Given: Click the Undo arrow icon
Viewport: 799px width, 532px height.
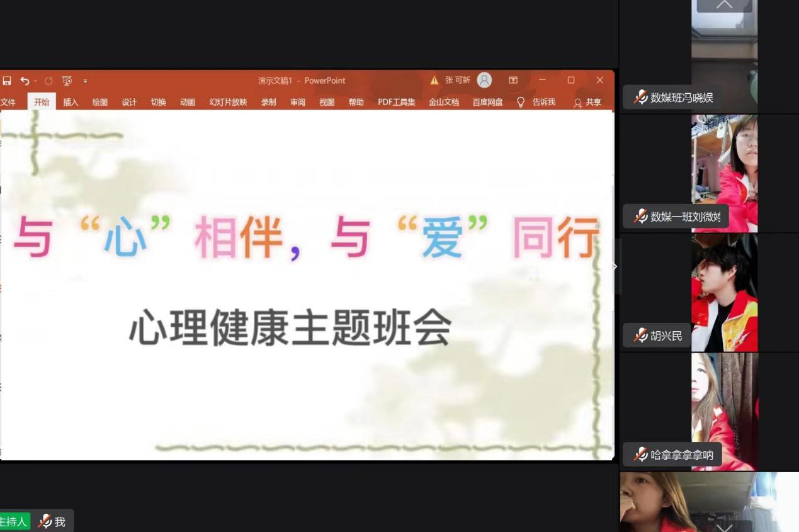Looking at the screenshot, I should [25, 81].
